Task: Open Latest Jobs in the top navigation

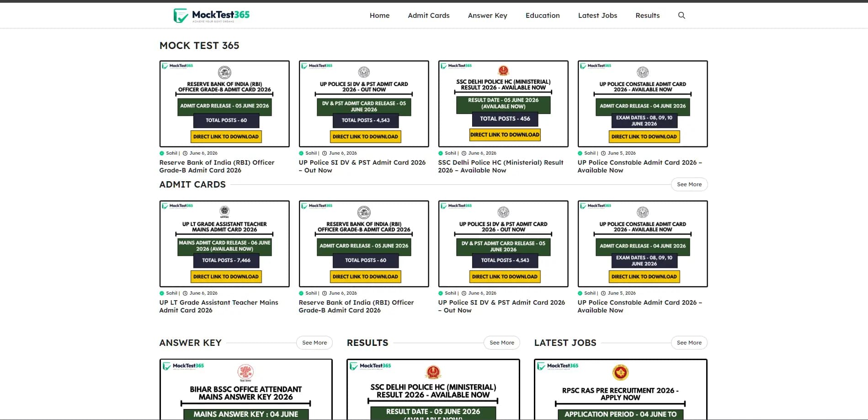Action: tap(597, 16)
